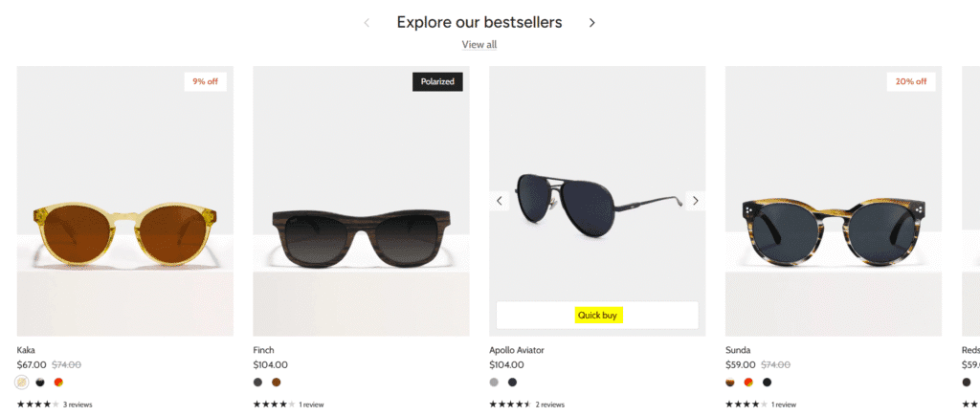The height and width of the screenshot is (416, 980).
Task: Open the View all bestsellers link
Action: click(479, 45)
